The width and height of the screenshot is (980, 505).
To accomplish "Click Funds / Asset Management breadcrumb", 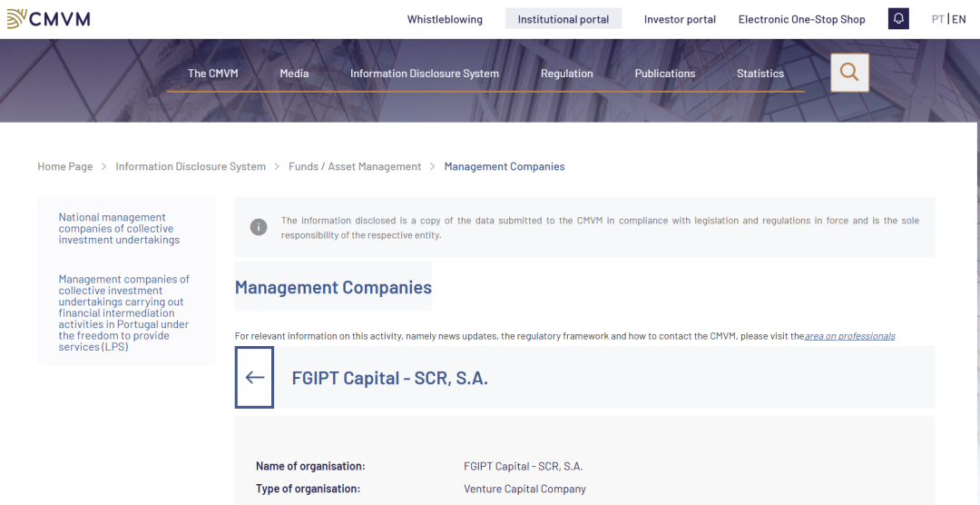I will (x=355, y=166).
